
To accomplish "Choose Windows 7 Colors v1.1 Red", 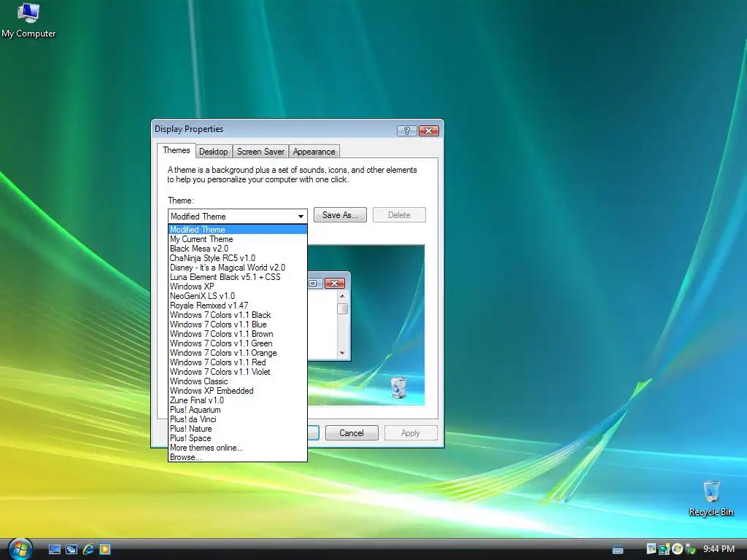I will 238,362.
